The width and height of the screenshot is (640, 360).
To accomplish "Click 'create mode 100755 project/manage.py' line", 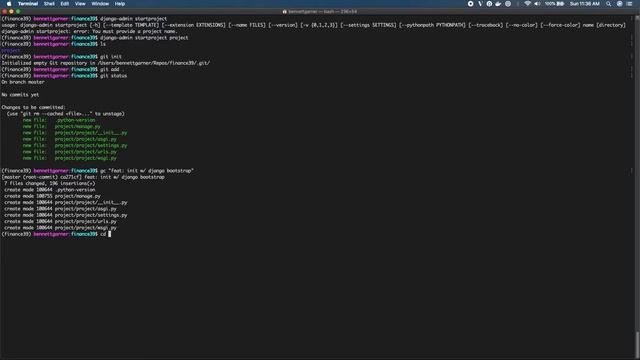I will coord(52,196).
